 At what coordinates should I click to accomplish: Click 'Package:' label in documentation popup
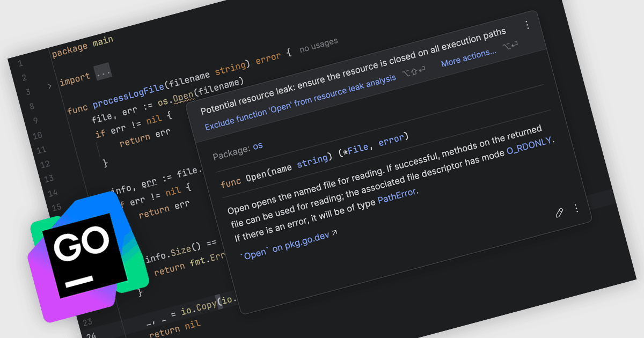(231, 153)
